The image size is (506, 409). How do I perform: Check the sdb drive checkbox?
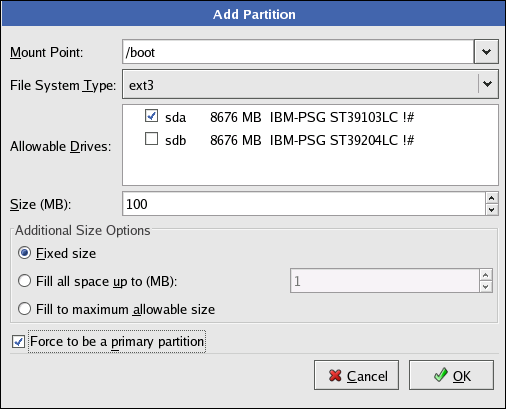point(151,139)
